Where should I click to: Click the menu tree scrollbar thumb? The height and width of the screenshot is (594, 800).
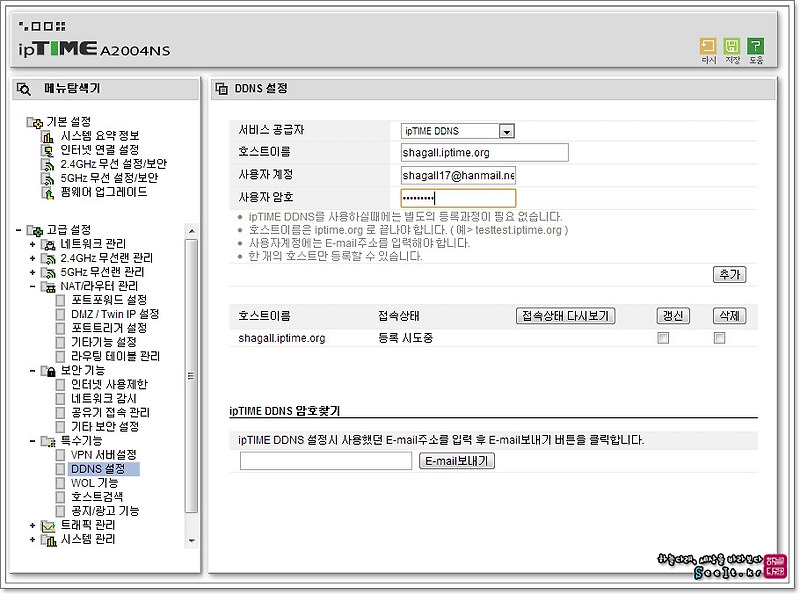tap(191, 376)
